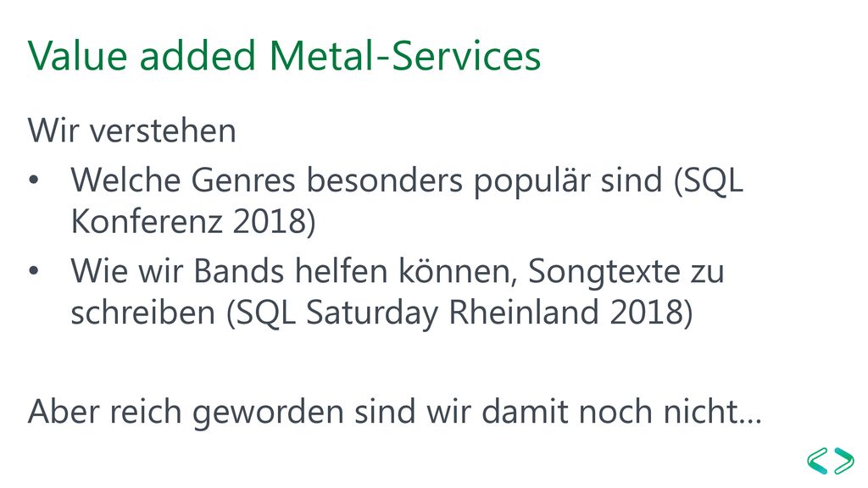The width and height of the screenshot is (868, 488).
Task: Click the word 'schreiben' in second bullet
Action: point(142,313)
